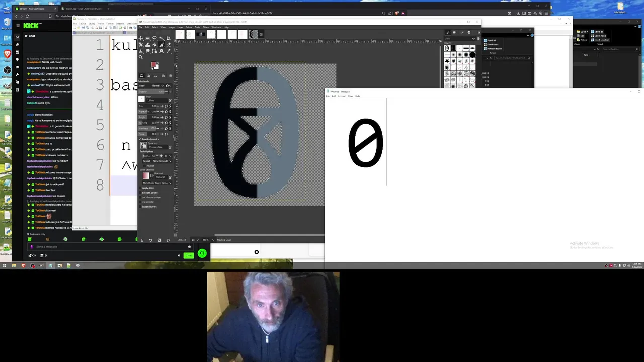Enable the Smooth stroke checkbox
Image resolution: width=644 pixels, height=362 pixels.
click(140, 193)
